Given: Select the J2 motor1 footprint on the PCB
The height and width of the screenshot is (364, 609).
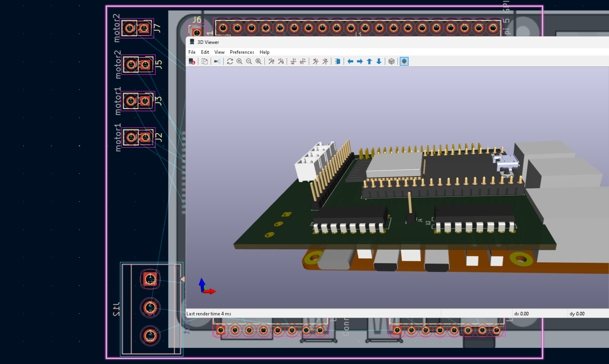Looking at the screenshot, I should click(x=138, y=137).
